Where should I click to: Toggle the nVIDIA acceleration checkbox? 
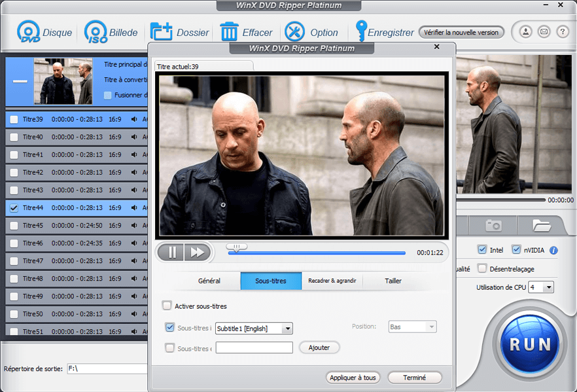click(x=516, y=249)
